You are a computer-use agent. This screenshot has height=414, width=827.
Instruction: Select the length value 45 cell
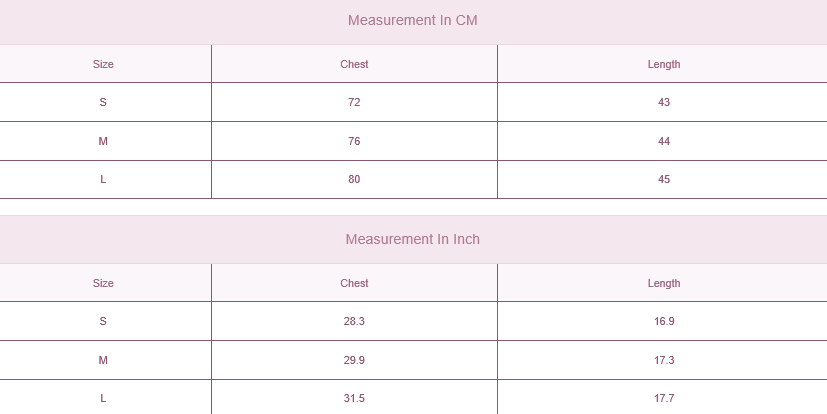pyautogui.click(x=664, y=180)
